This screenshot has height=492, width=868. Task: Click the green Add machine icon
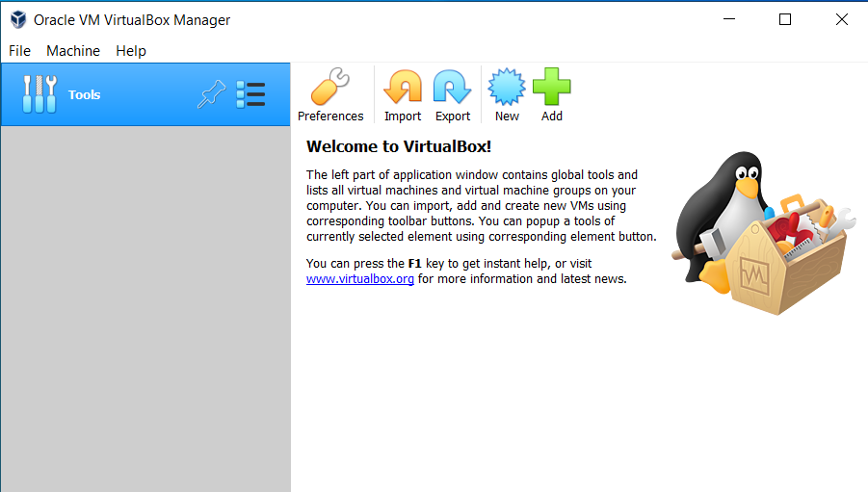[551, 89]
